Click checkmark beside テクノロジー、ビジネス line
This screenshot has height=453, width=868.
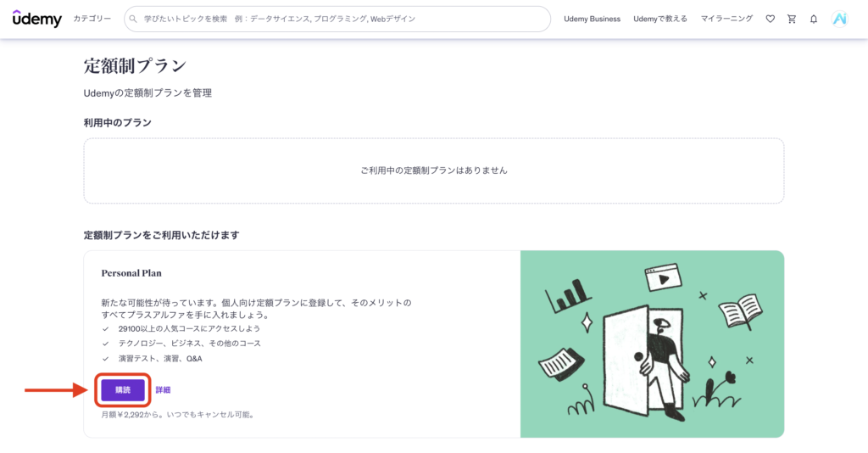pos(106,344)
